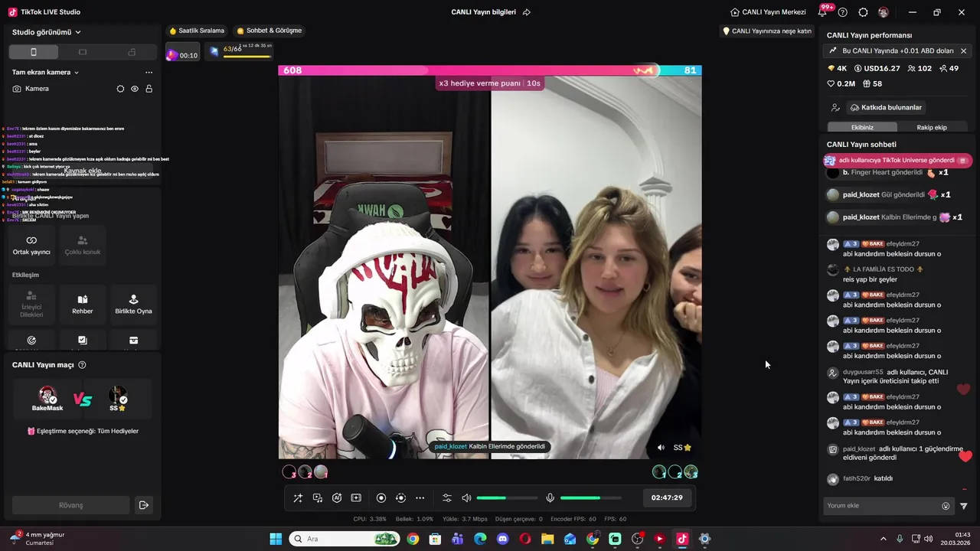
Task: Open Birlikte Oyna tool
Action: (134, 304)
